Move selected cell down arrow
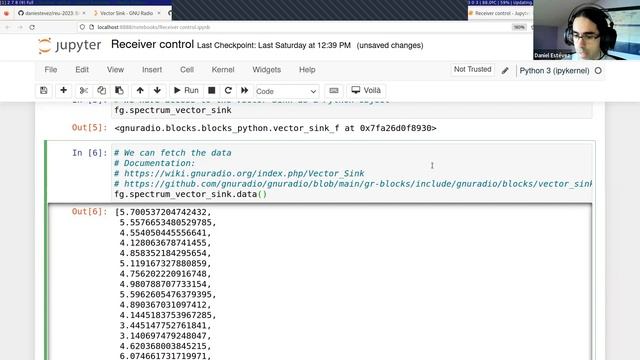This screenshot has height=360, width=640. 157,91
